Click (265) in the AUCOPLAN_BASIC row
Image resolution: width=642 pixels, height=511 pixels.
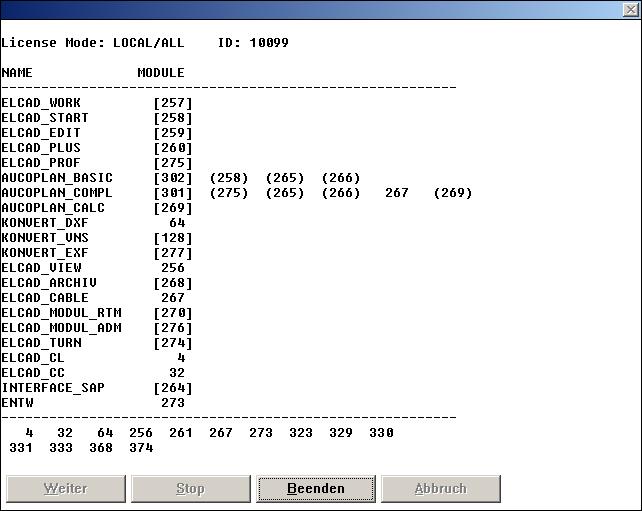(285, 178)
